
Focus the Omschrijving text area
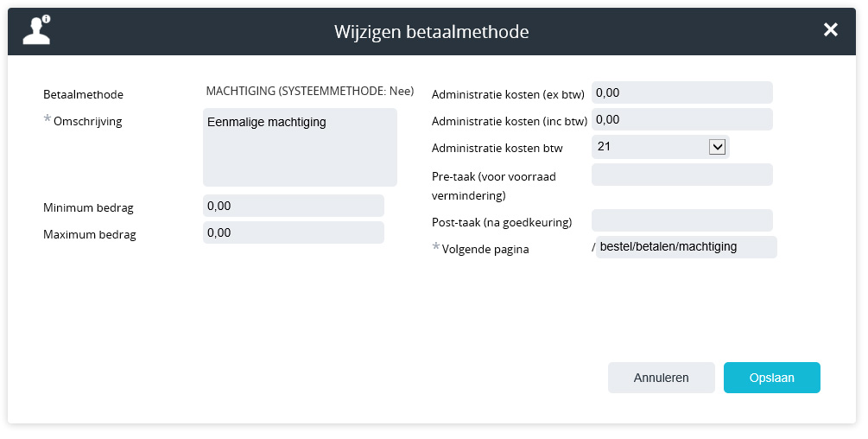(300, 147)
